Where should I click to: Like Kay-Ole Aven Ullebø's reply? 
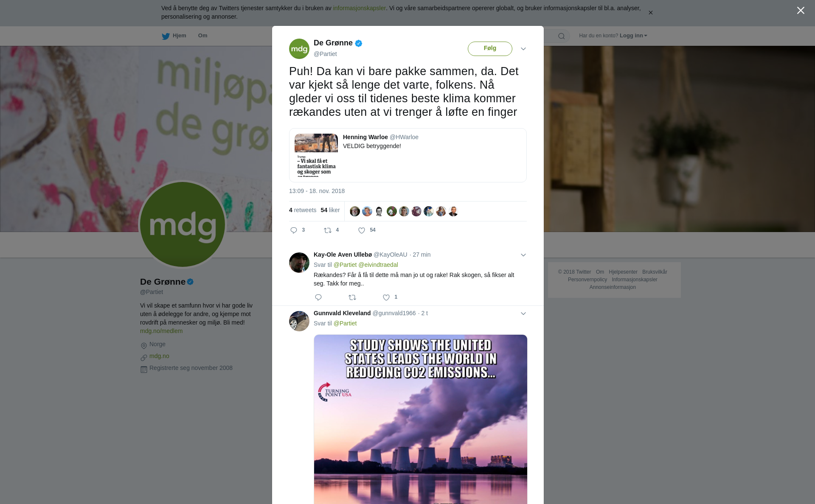click(x=386, y=297)
